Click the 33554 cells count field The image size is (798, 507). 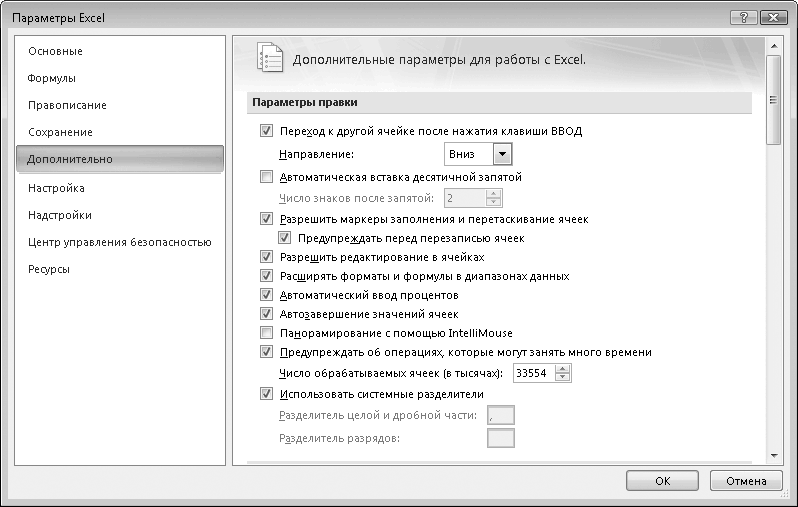(534, 373)
